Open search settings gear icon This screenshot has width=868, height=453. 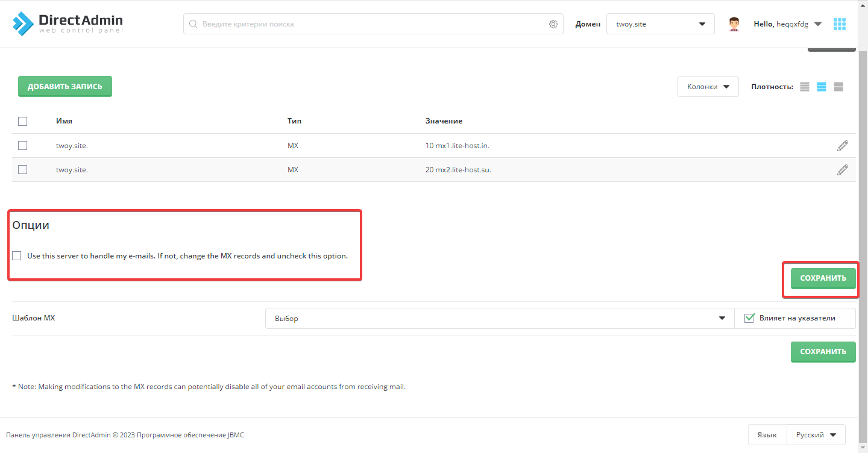[553, 24]
